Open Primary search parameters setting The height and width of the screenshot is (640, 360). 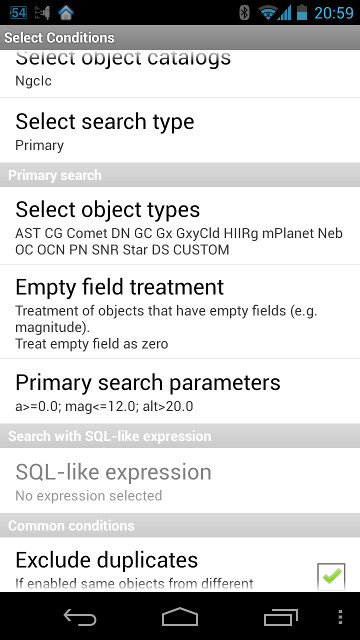point(180,391)
